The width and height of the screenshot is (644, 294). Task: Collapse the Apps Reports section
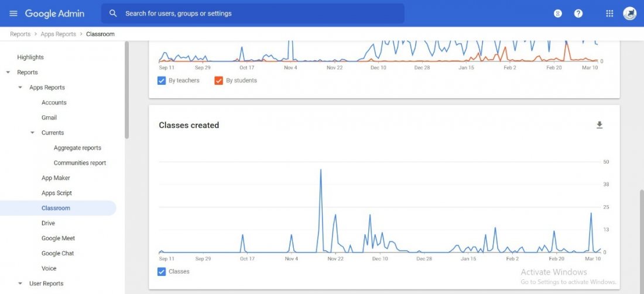(20, 88)
